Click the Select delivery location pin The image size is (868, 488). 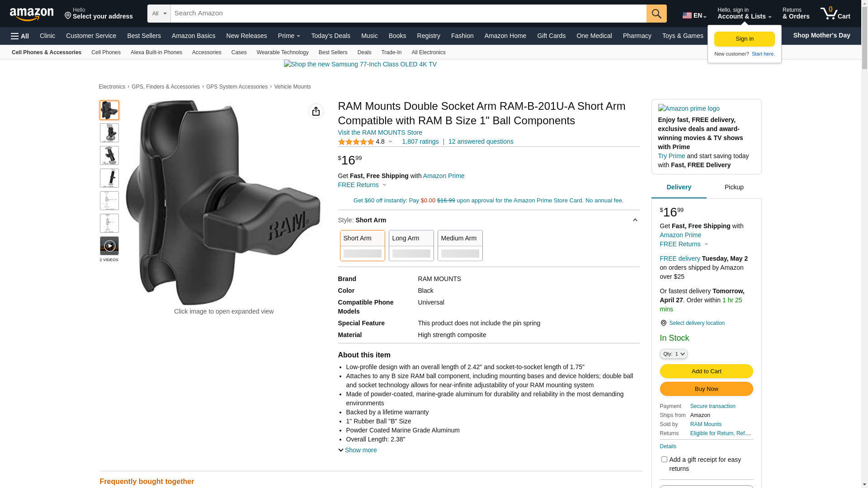[663, 323]
